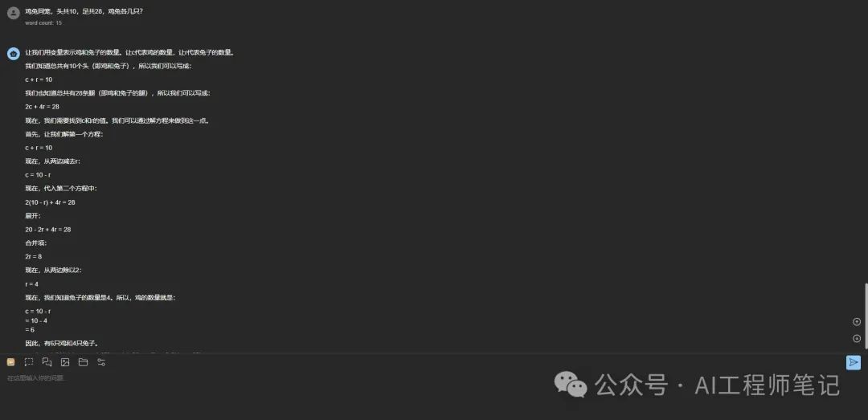Click the blue send message button

point(853,362)
